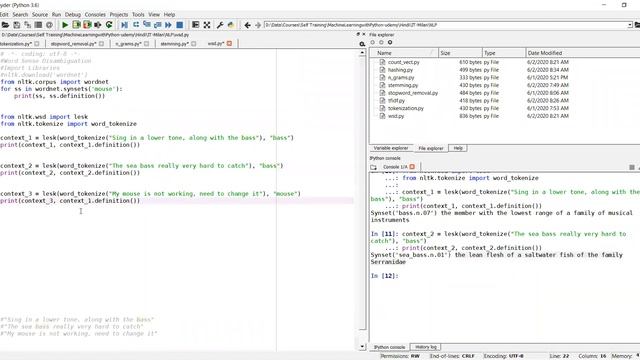This screenshot has width=640, height=360.
Task: Run selection or current line icon
Action: point(98,25)
